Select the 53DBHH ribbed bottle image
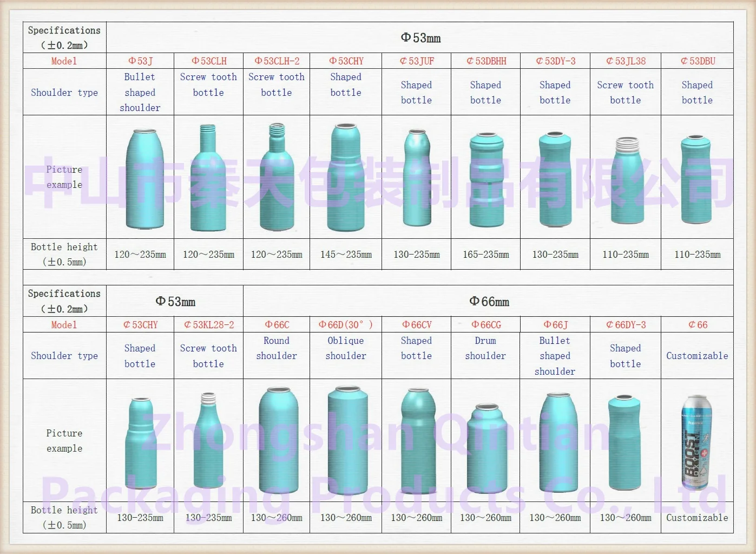The image size is (756, 554). (485, 179)
